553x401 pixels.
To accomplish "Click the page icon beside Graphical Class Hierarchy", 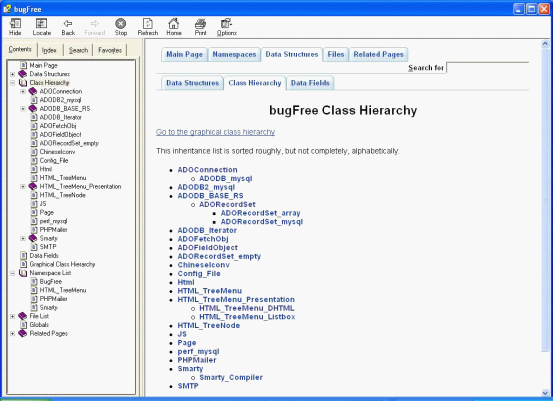I will click(x=24, y=264).
